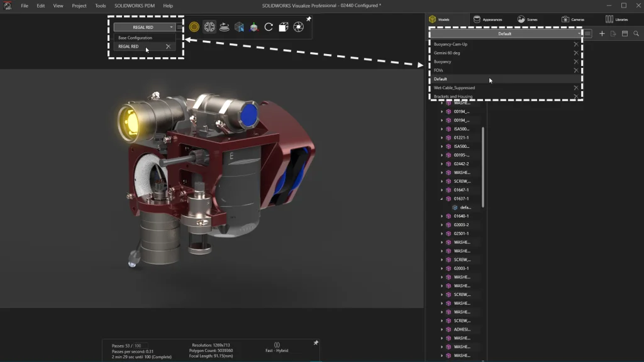Select the move manipulator gizmo icon
This screenshot has width=644, height=362.
point(254,27)
